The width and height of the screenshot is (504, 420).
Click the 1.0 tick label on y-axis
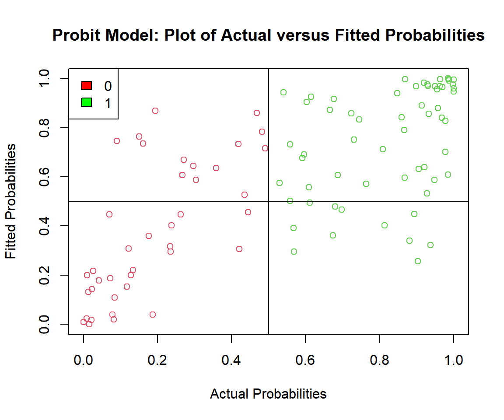44,78
